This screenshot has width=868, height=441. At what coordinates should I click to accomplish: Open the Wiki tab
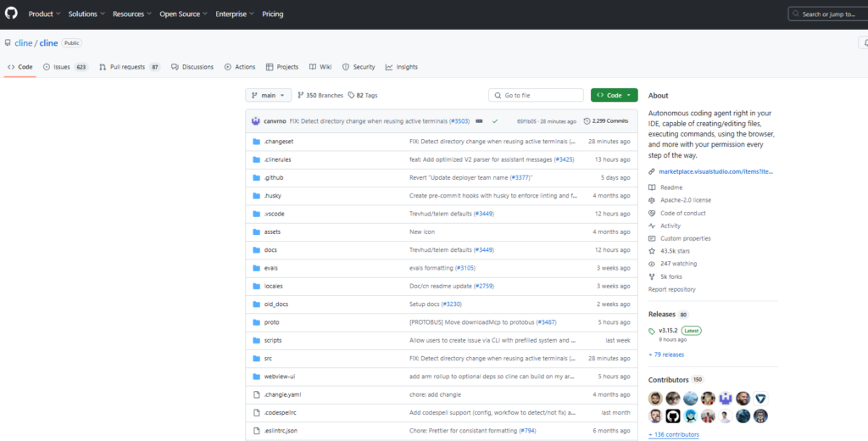(320, 67)
